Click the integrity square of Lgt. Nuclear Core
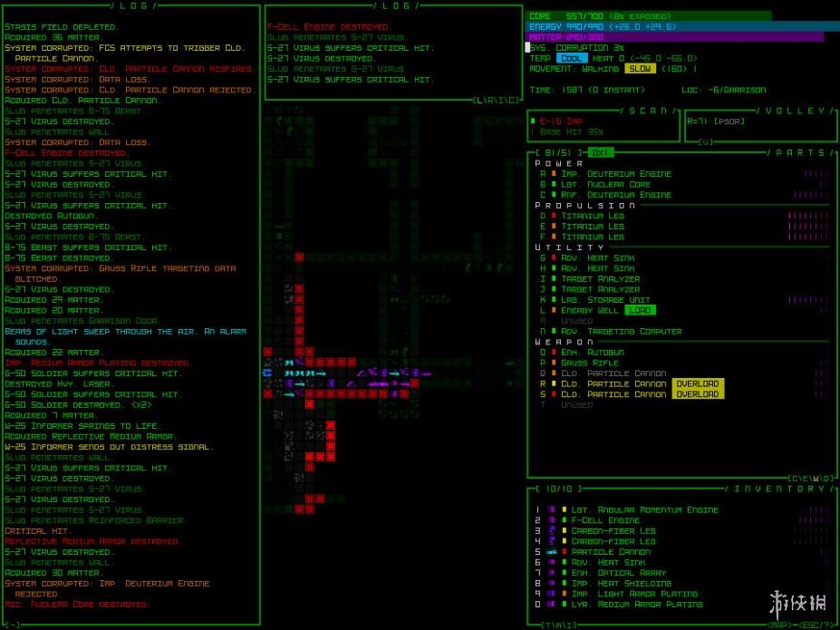This screenshot has width=840, height=630. pyautogui.click(x=554, y=184)
